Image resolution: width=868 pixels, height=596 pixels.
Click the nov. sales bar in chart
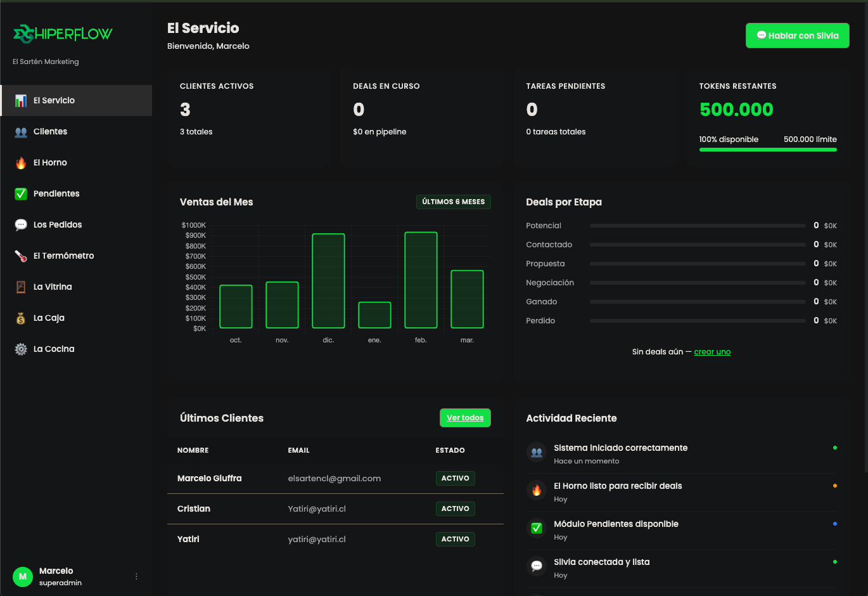point(282,305)
